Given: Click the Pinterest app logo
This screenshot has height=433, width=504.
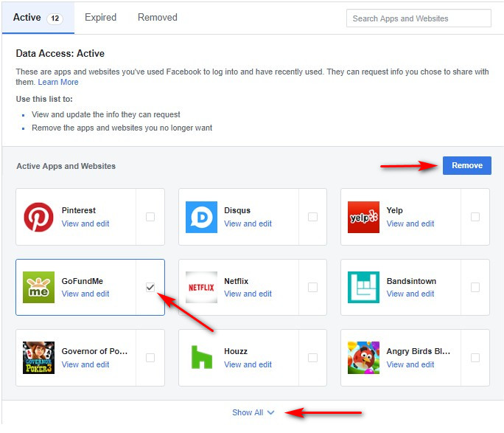Looking at the screenshot, I should (x=38, y=217).
